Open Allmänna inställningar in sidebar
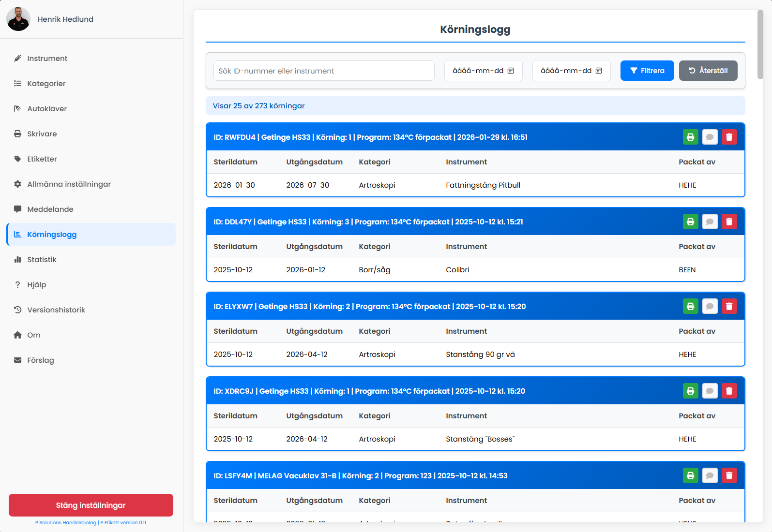This screenshot has width=772, height=532. [x=69, y=184]
